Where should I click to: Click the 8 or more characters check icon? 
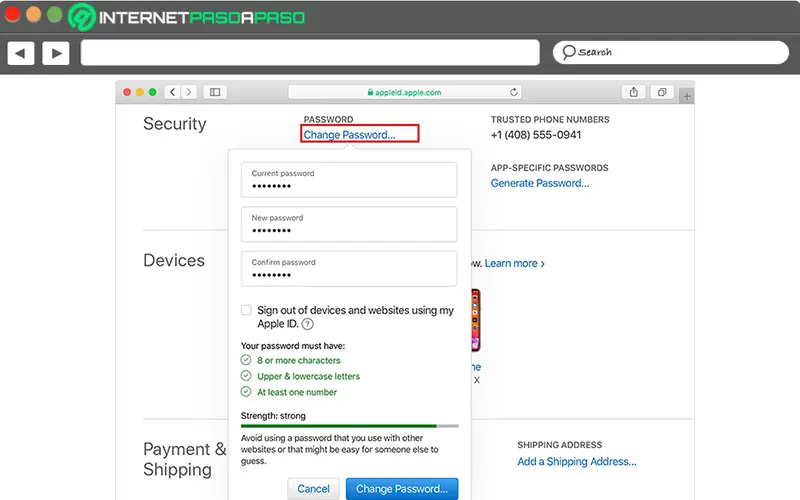(246, 360)
